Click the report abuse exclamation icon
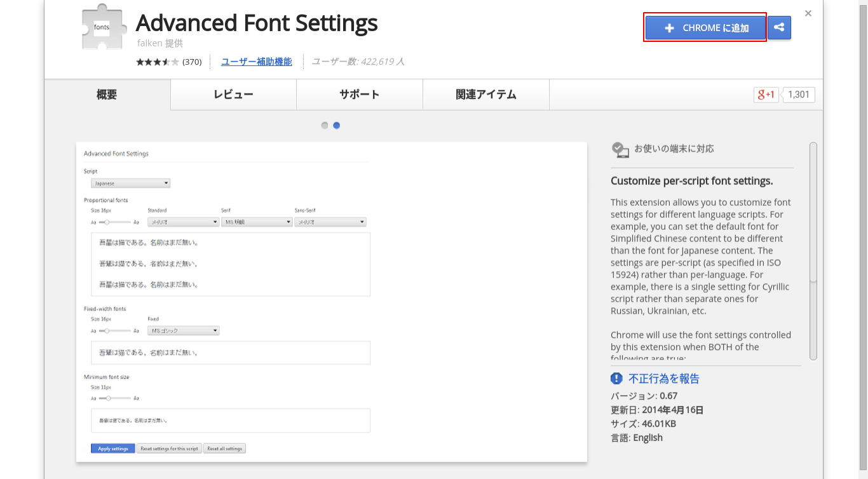This screenshot has height=479, width=868. pos(616,379)
